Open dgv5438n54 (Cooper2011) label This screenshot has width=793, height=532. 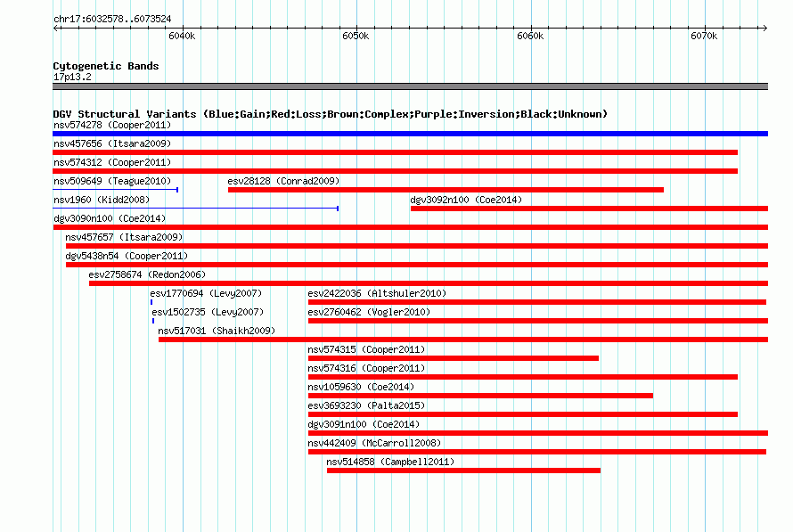pyautogui.click(x=127, y=256)
